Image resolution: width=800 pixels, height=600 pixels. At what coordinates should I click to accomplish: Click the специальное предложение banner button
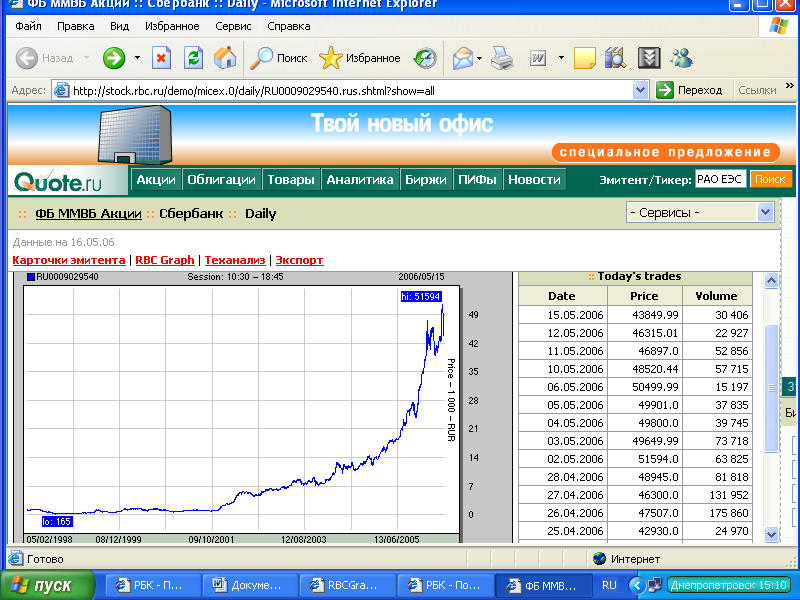tap(666, 152)
